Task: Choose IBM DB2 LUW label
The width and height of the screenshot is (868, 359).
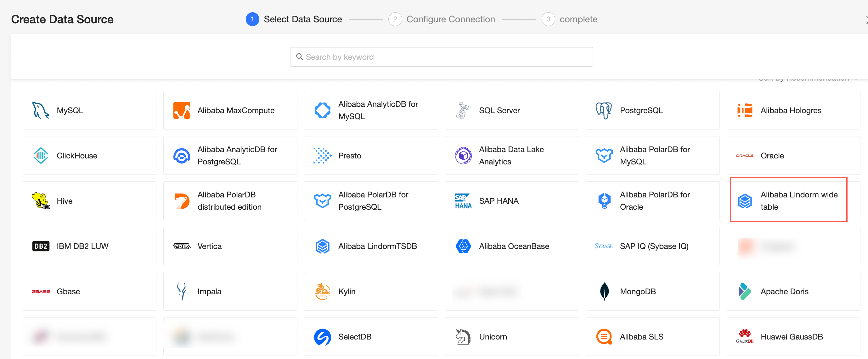Action: click(x=82, y=246)
